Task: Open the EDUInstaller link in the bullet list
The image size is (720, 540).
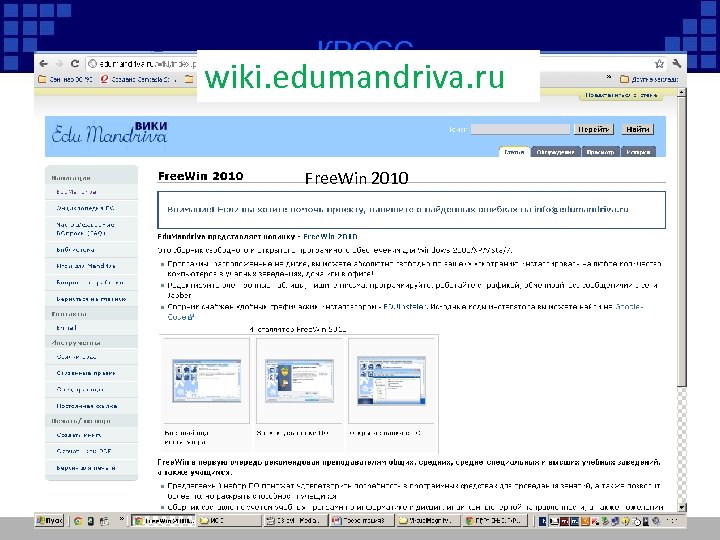Action: click(x=405, y=306)
